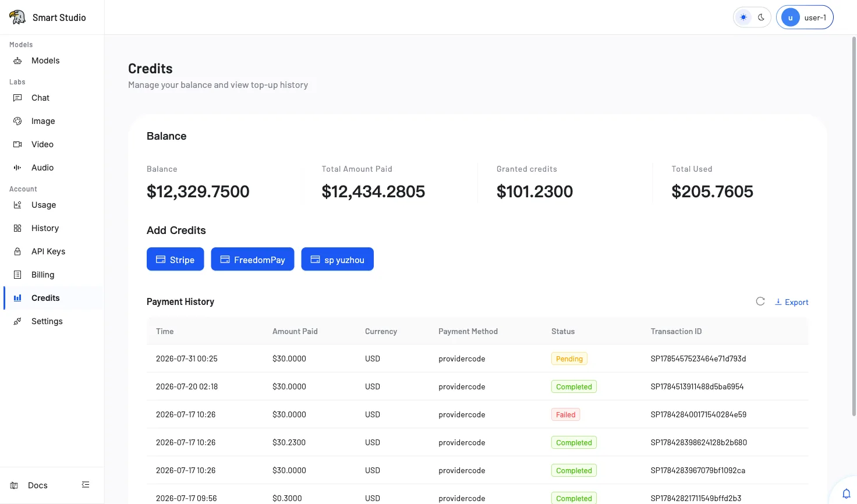The image size is (857, 504).
Task: Select transaction ID SP1784513911488d5ba6954
Action: point(697,386)
